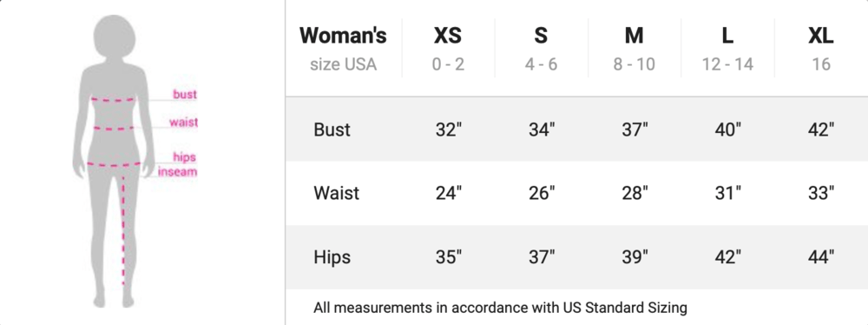Click the 24" waist value for XS
Viewport: 868px width, 325px height.
[449, 193]
